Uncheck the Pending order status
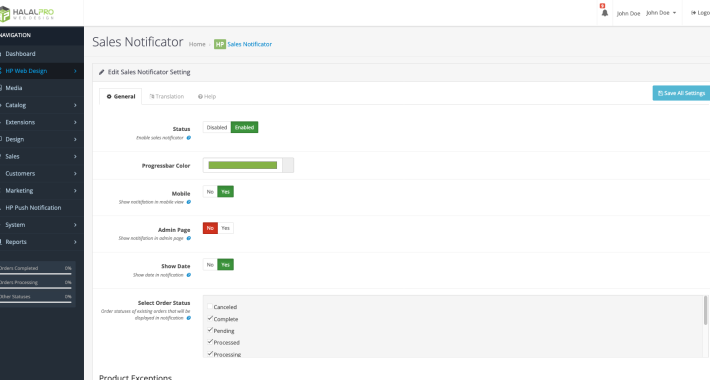 pos(210,330)
